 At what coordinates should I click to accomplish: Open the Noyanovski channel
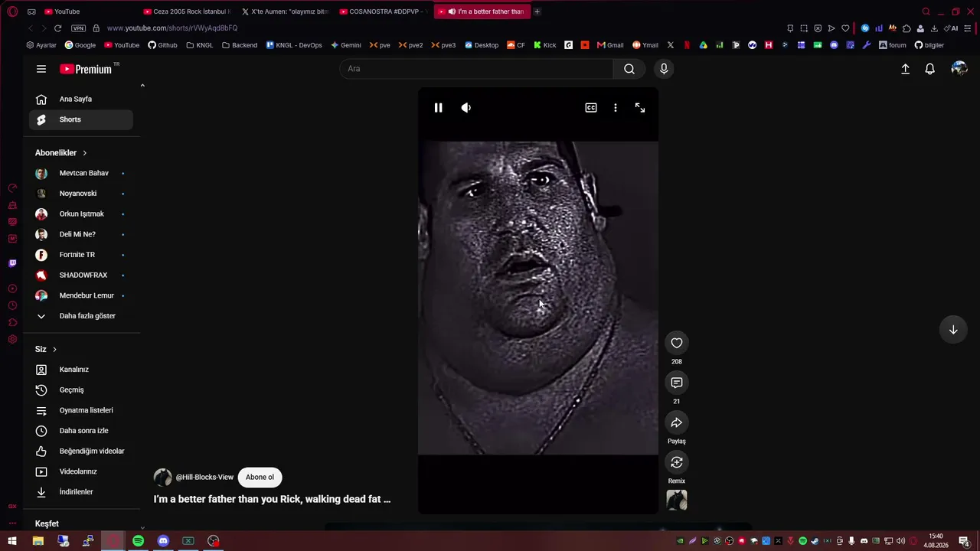click(x=81, y=194)
